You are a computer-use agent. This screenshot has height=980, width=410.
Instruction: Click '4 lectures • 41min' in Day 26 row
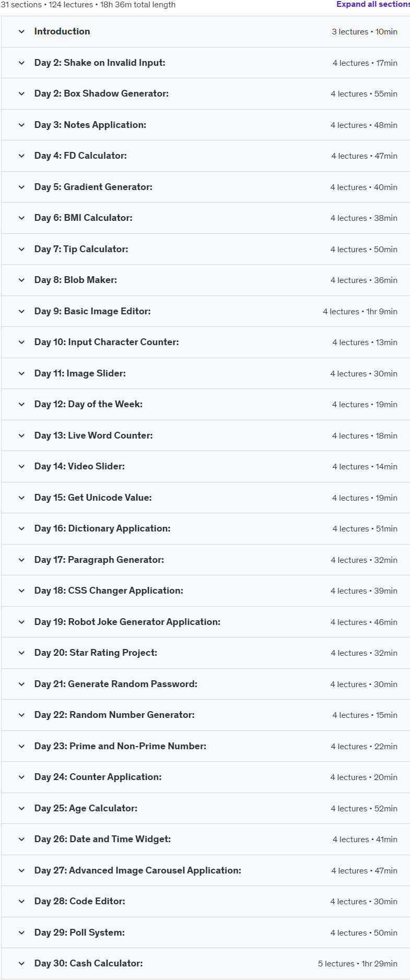365,840
